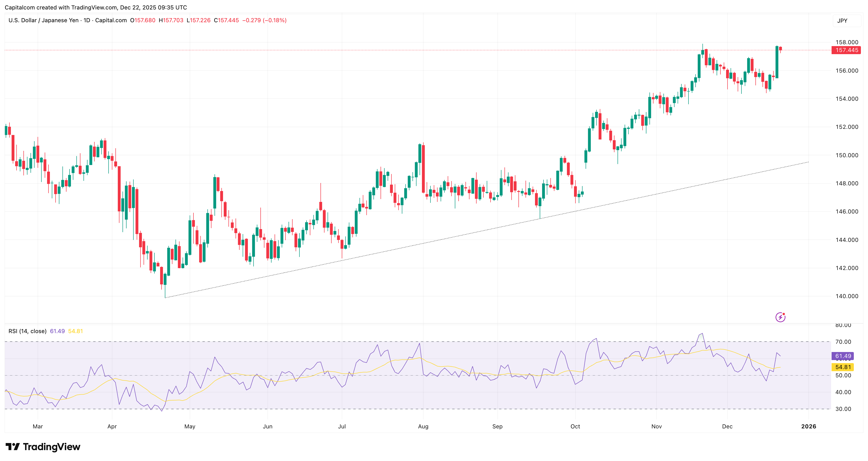
Task: Select the RSI (14, close) indicator legend
Action: click(x=27, y=331)
